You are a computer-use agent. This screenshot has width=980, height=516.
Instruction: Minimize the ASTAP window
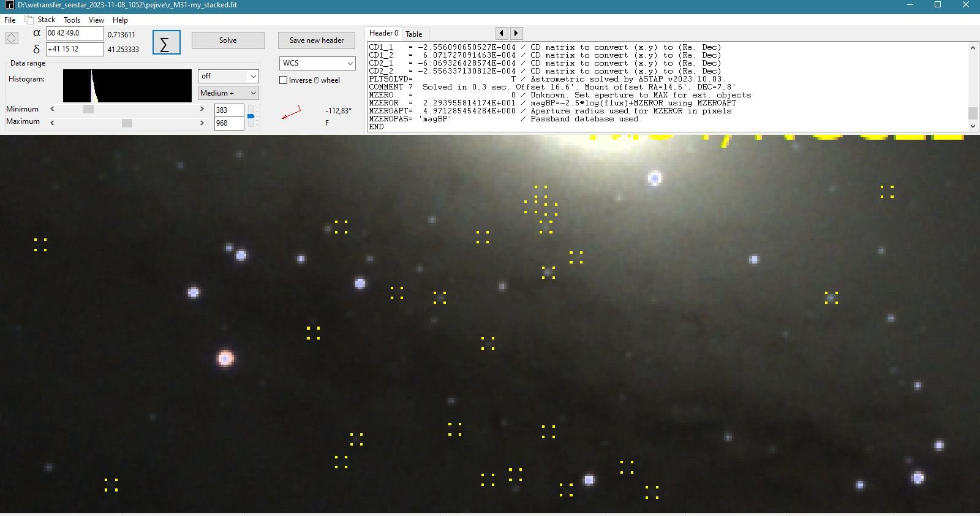[x=910, y=5]
